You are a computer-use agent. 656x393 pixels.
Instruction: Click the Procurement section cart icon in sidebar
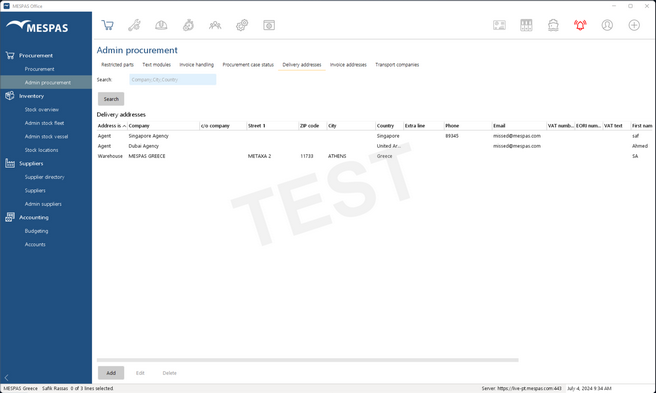(x=10, y=55)
